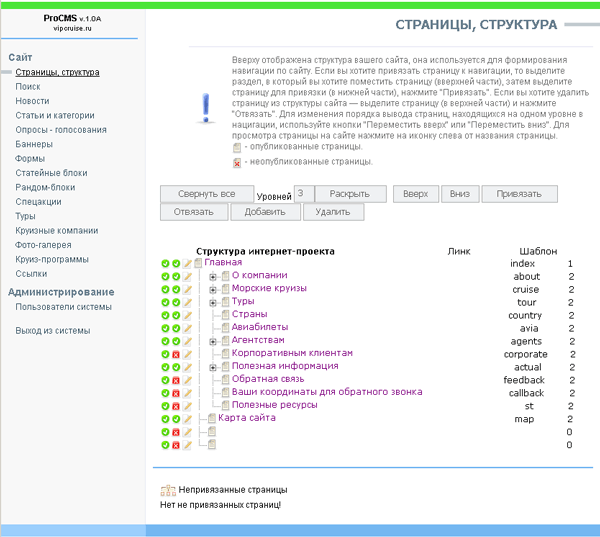This screenshot has width=600, height=537.
Task: Toggle second green status of О компании
Action: coord(176,276)
